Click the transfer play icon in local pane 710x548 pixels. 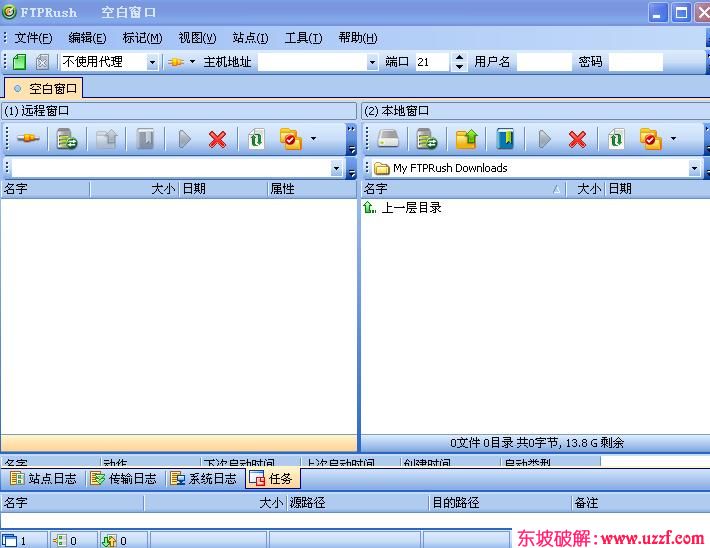[544, 139]
